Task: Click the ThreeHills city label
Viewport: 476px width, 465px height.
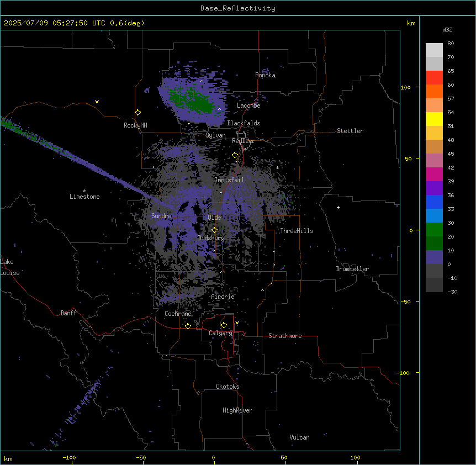Action: 297,231
